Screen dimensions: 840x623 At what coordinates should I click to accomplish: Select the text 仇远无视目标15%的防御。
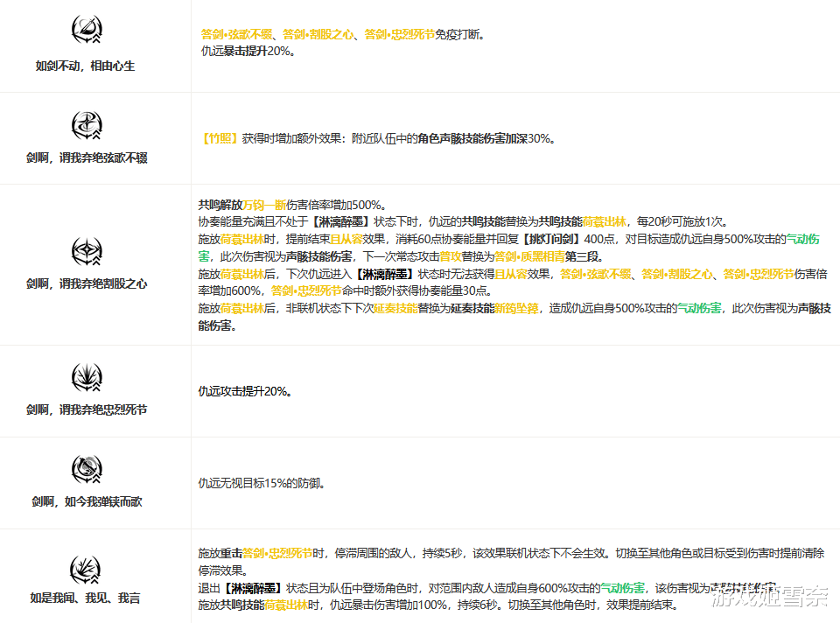coord(262,484)
